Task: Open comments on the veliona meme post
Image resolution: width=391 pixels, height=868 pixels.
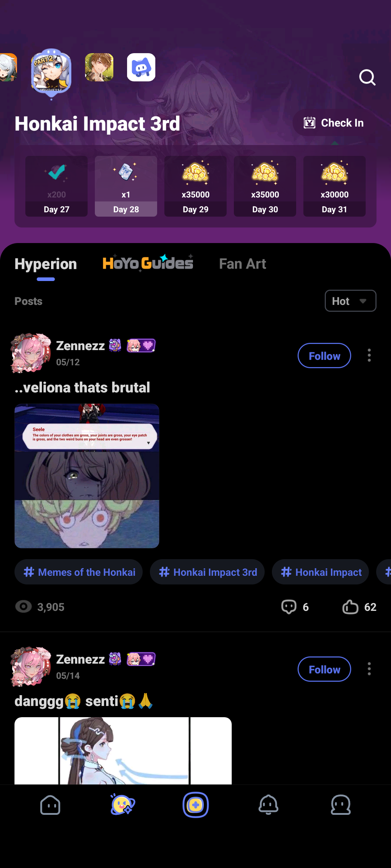Action: point(288,607)
